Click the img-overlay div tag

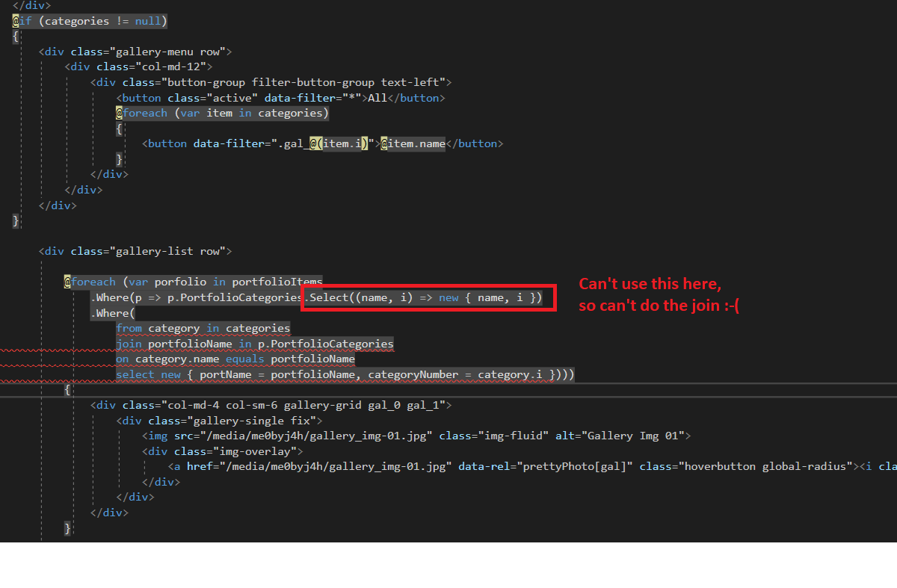(222, 451)
